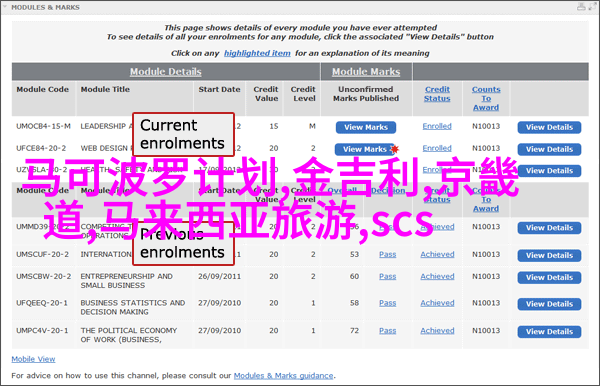View details for Entrepreneurship and Small Business

tap(549, 277)
